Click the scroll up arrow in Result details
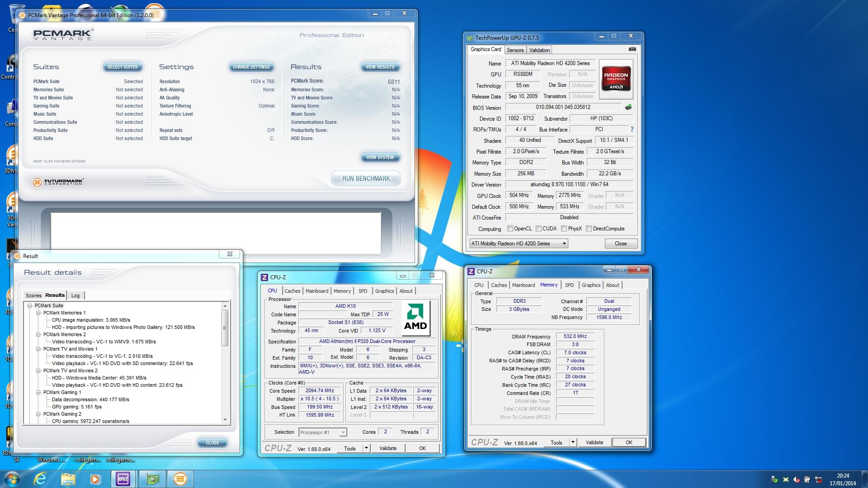This screenshot has width=868, height=488. 225,306
